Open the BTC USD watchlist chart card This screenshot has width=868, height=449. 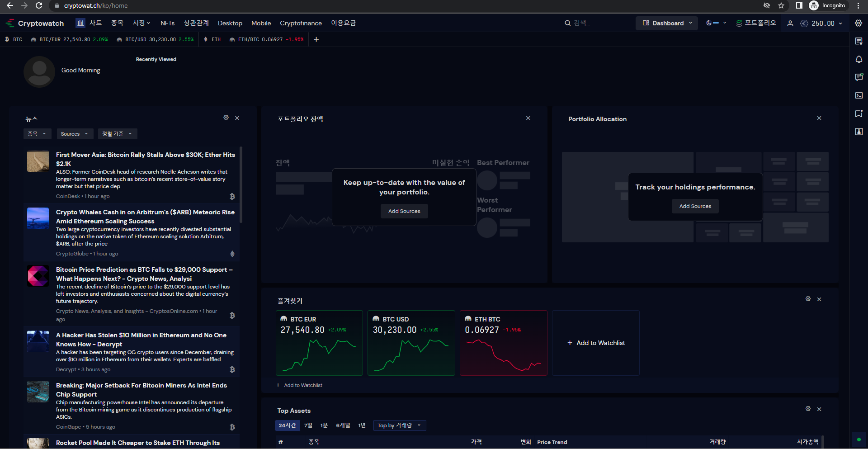tap(411, 343)
